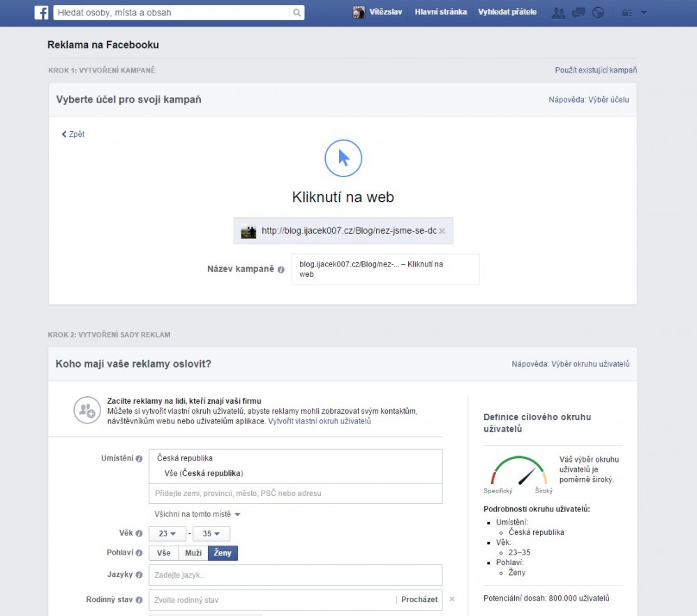This screenshot has height=616, width=697.
Task: Click Použít existující kampaň link
Action: click(x=595, y=70)
